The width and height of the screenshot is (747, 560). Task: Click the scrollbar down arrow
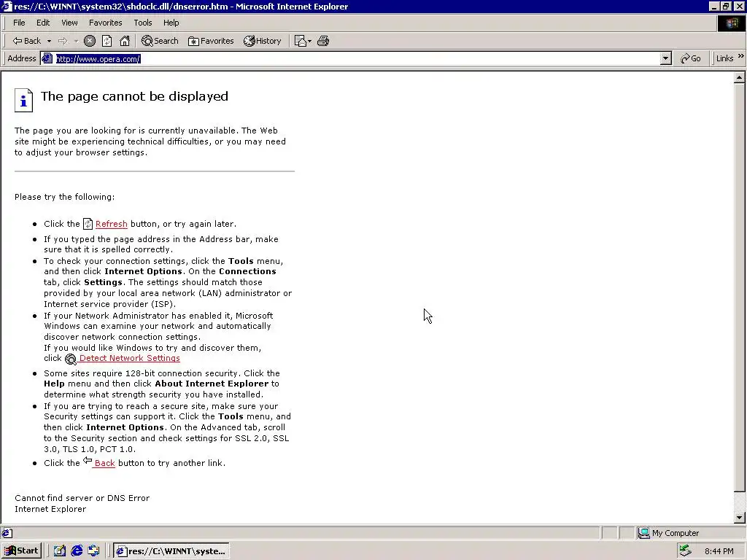pyautogui.click(x=740, y=518)
